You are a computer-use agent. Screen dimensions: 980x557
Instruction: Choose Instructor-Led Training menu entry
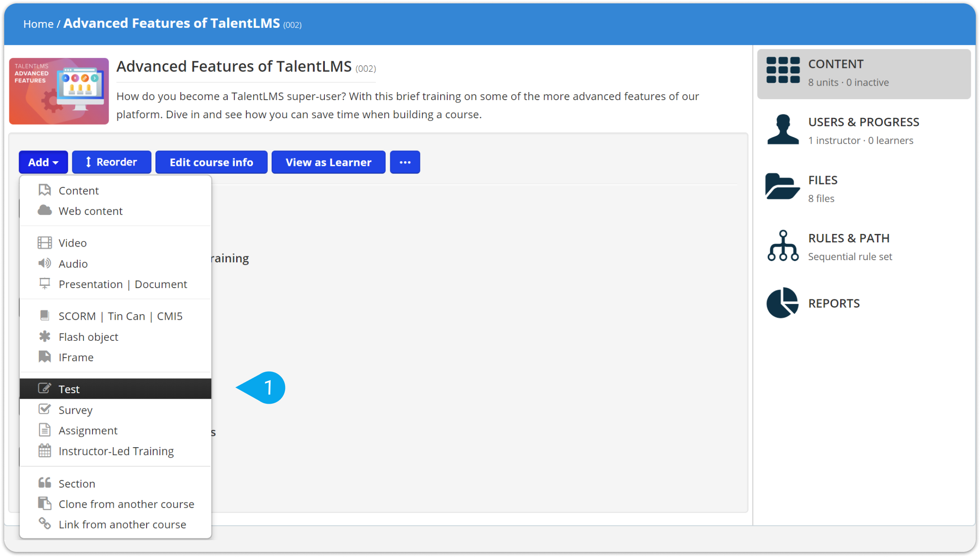115,451
